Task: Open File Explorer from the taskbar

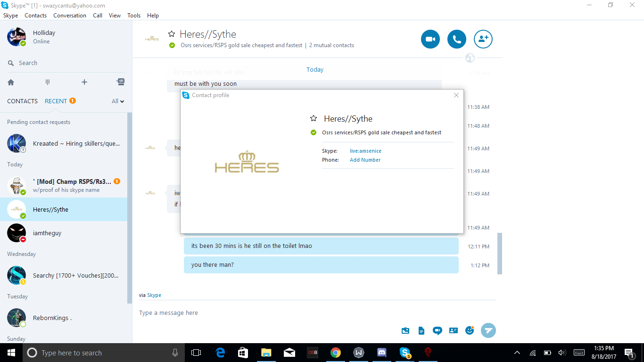Action: [x=266, y=353]
